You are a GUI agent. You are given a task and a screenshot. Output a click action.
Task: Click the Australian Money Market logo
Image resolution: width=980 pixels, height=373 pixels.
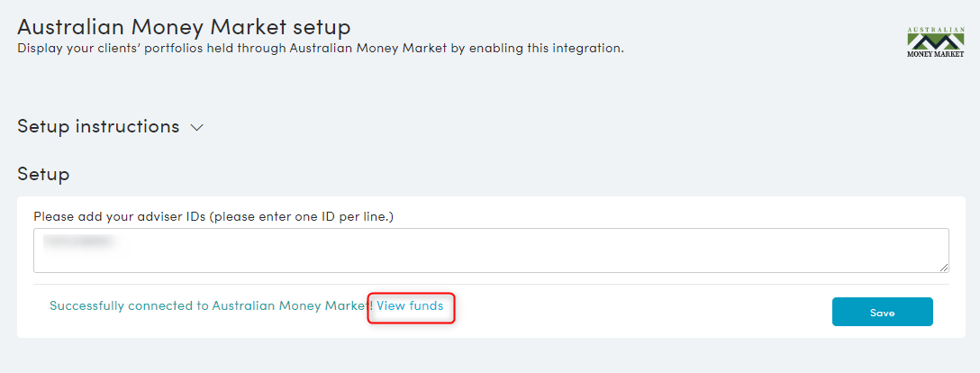point(934,42)
